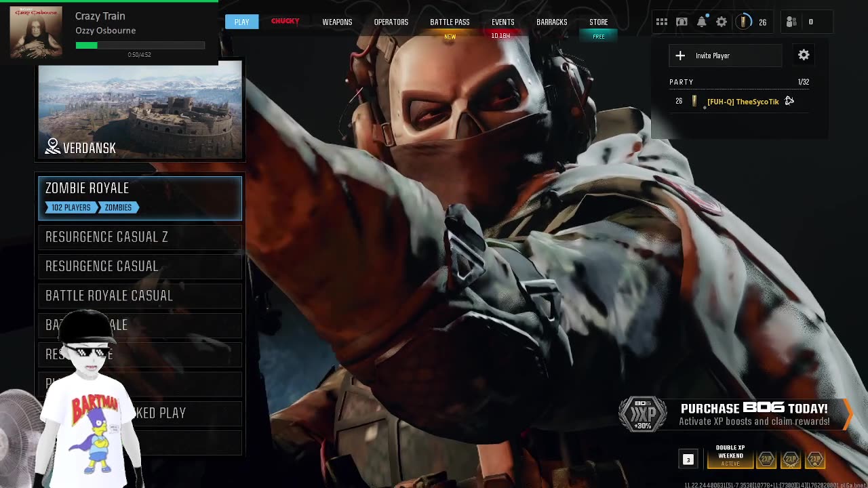Click Double XP Weekend Active tile
The width and height of the screenshot is (868, 488).
pyautogui.click(x=730, y=456)
